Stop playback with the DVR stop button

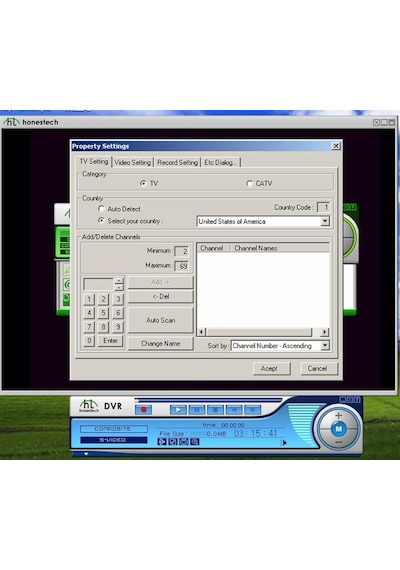[215, 410]
